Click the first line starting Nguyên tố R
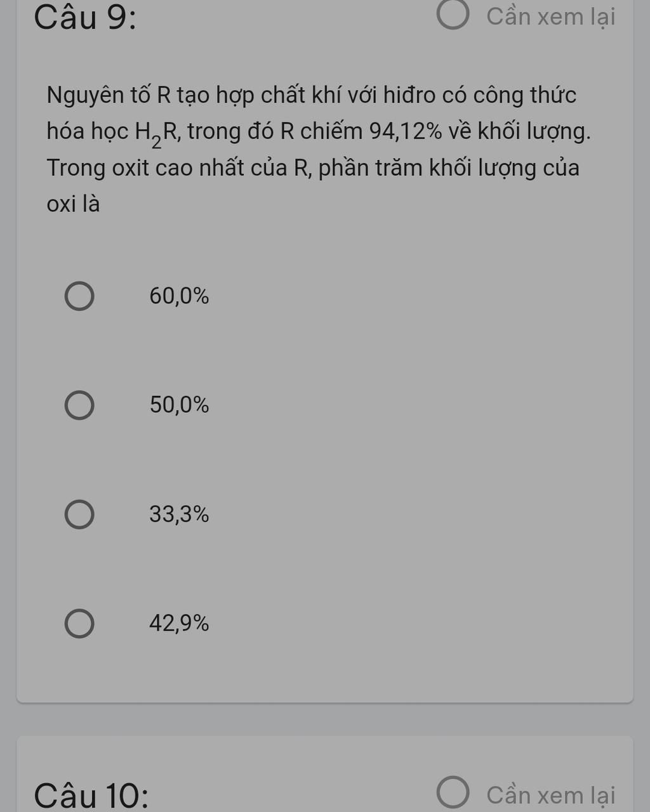 point(312,96)
